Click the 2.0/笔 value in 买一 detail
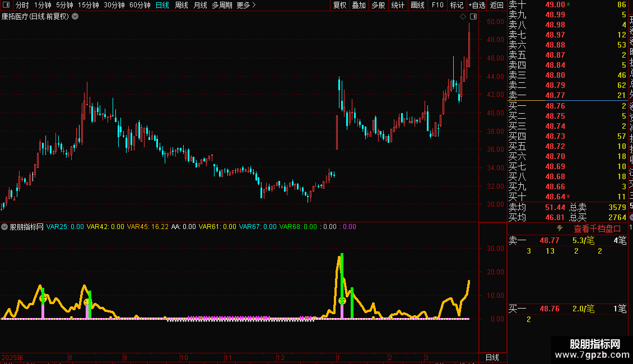The image size is (633, 364). (x=583, y=309)
